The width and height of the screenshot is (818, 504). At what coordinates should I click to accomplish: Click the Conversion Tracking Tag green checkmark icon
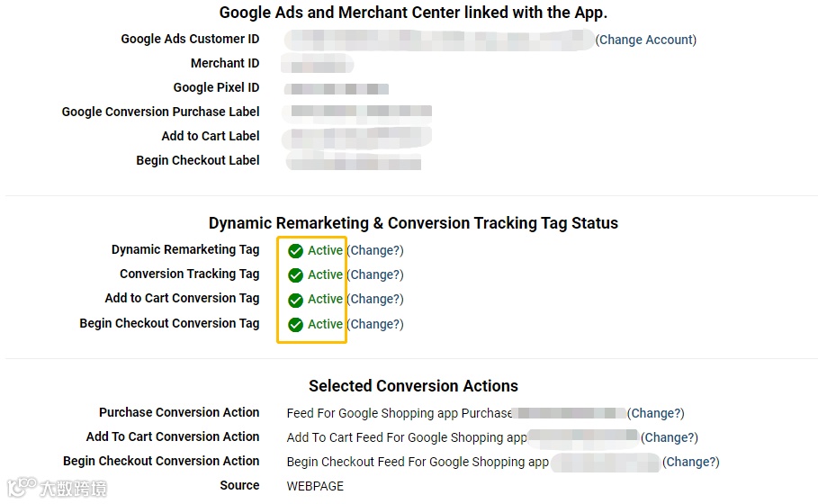pyautogui.click(x=295, y=275)
